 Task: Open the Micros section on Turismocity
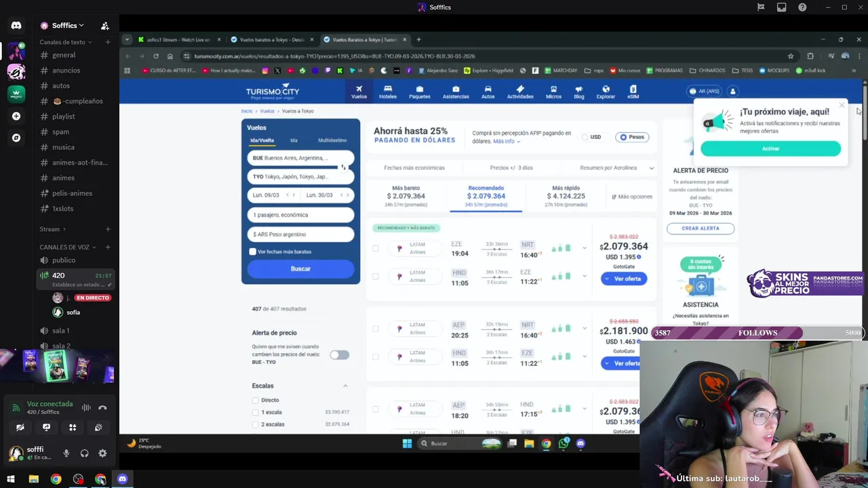pyautogui.click(x=553, y=92)
